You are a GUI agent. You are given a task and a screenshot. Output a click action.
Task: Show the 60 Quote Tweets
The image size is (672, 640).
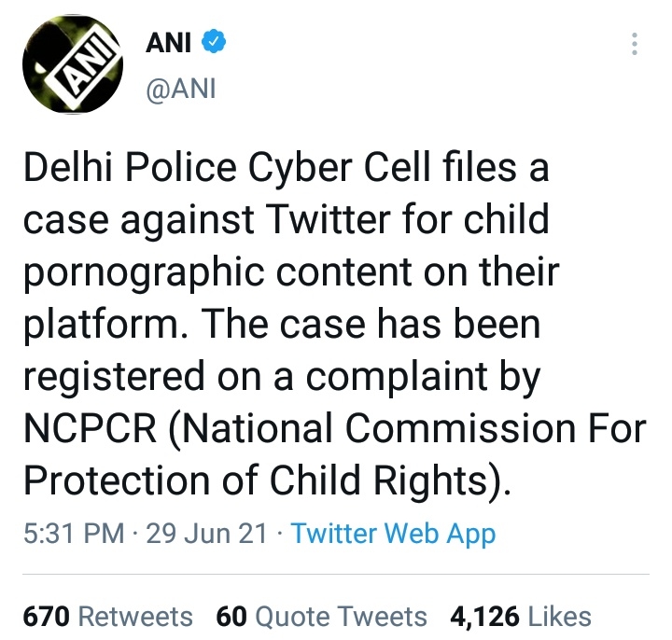point(321,617)
